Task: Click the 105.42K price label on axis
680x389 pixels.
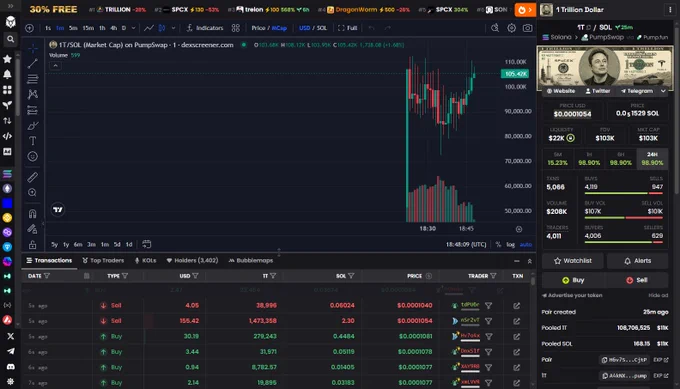Action: 515,74
